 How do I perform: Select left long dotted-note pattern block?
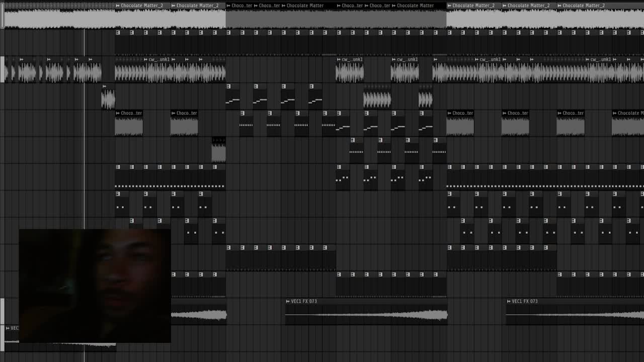click(170, 177)
